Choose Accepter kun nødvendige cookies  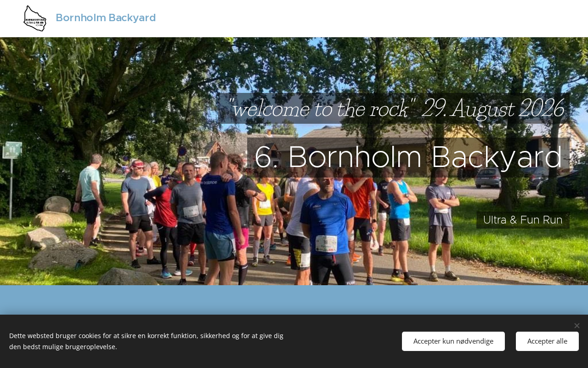pyautogui.click(x=453, y=341)
